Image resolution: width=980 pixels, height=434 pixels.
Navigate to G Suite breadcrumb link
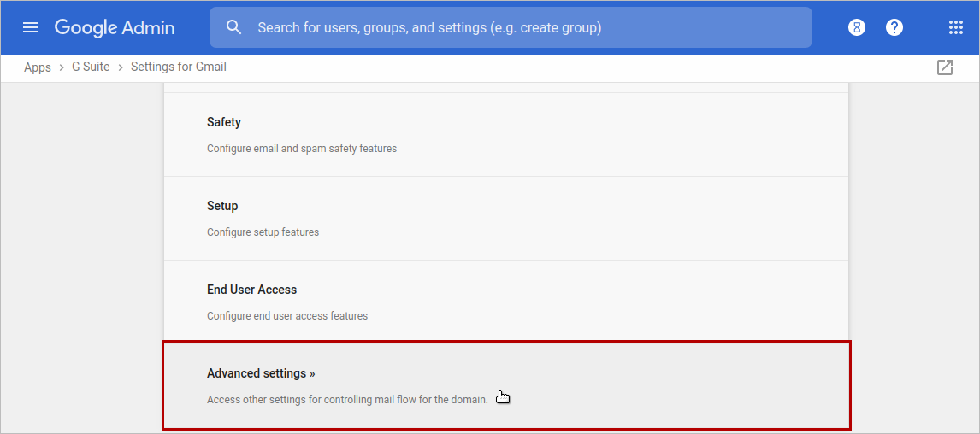pos(91,67)
